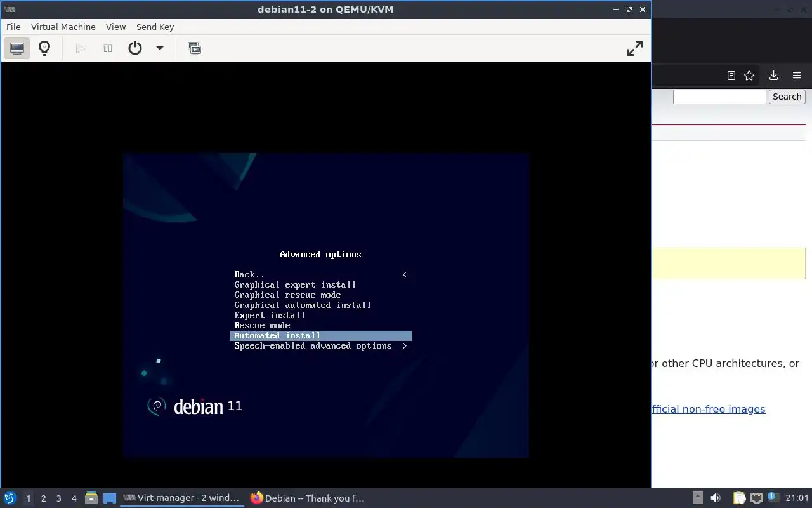Switch to workspace 4
Viewport: 812px width, 508px height.
tap(74, 498)
